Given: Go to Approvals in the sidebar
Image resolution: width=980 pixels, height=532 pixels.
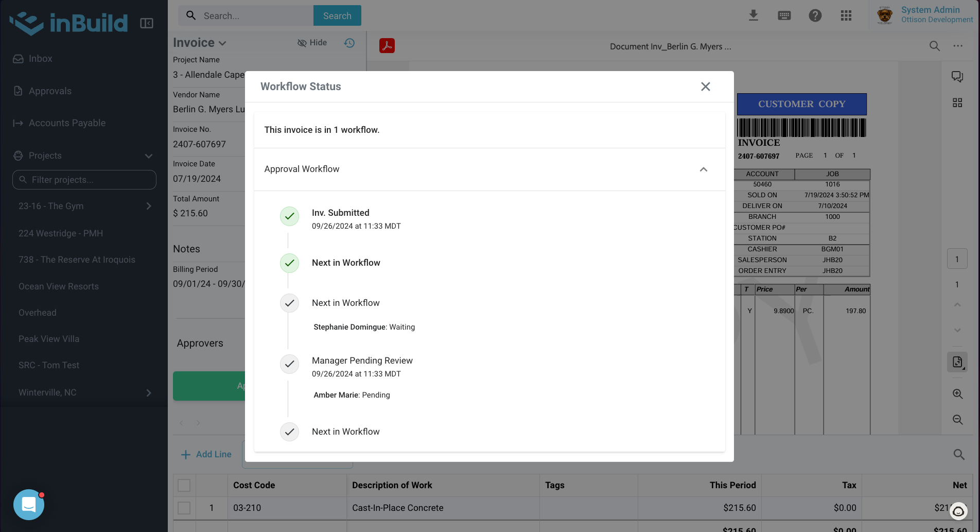Looking at the screenshot, I should [x=50, y=91].
